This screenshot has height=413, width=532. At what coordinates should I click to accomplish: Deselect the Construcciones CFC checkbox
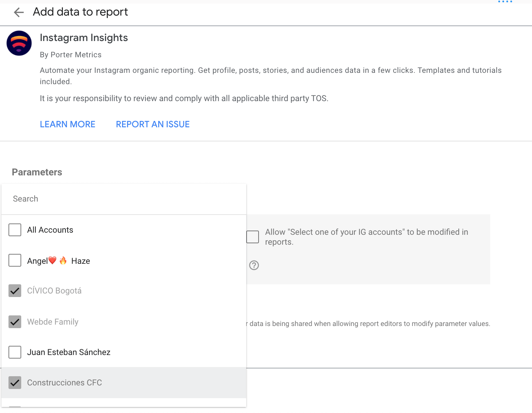[15, 383]
